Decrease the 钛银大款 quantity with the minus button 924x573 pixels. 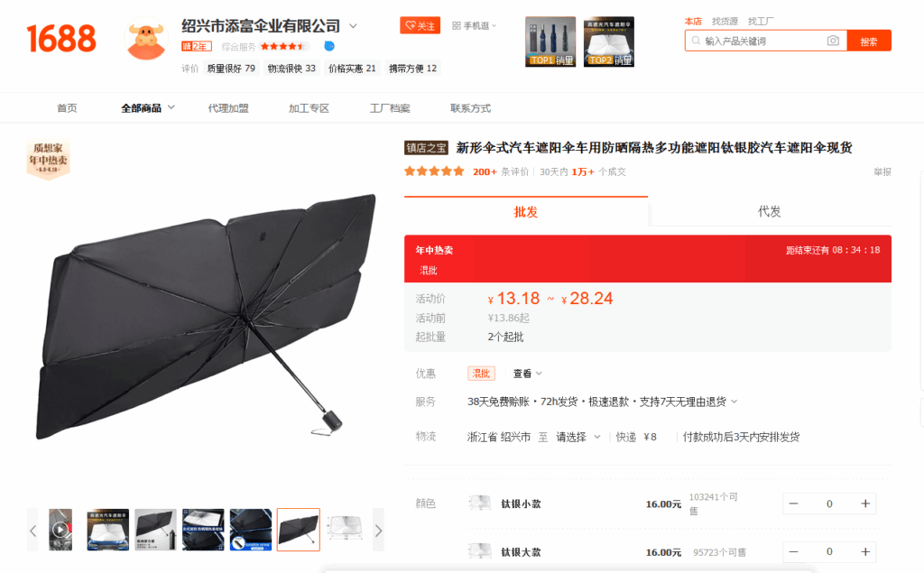pyautogui.click(x=794, y=551)
